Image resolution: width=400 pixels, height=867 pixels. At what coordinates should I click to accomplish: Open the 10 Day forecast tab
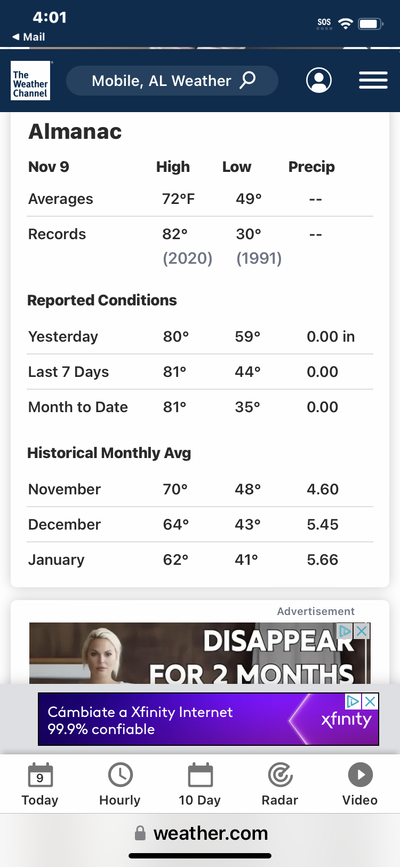(200, 784)
